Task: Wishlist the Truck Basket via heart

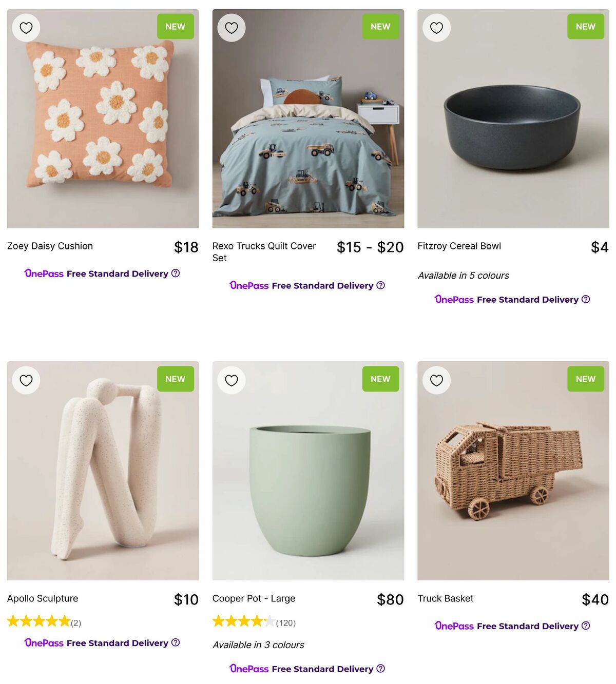Action: (436, 380)
